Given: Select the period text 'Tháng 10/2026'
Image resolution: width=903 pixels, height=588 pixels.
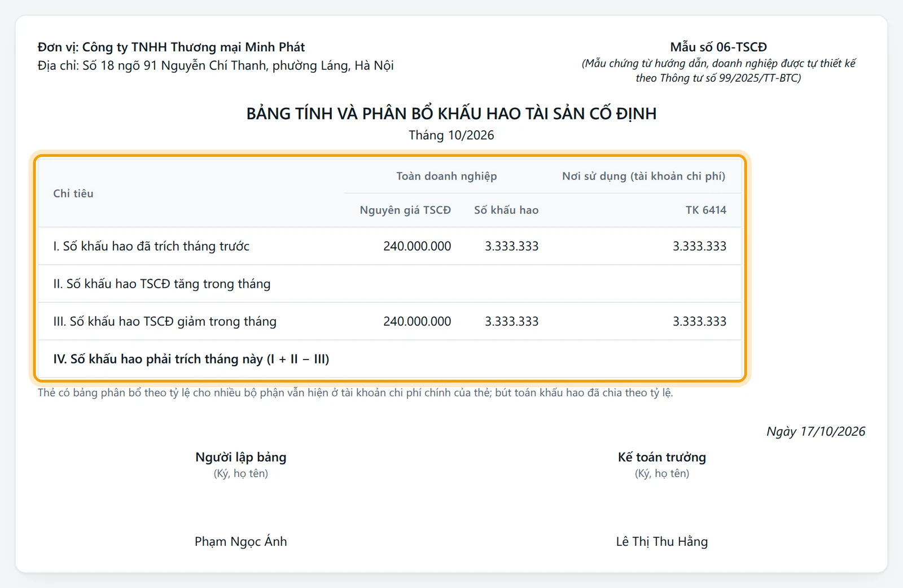Looking at the screenshot, I should point(451,135).
